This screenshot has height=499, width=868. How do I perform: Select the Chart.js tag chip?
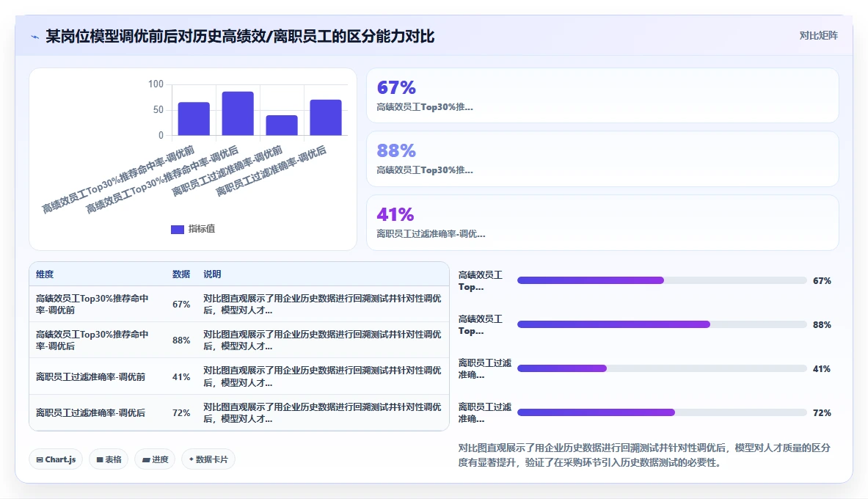point(56,459)
